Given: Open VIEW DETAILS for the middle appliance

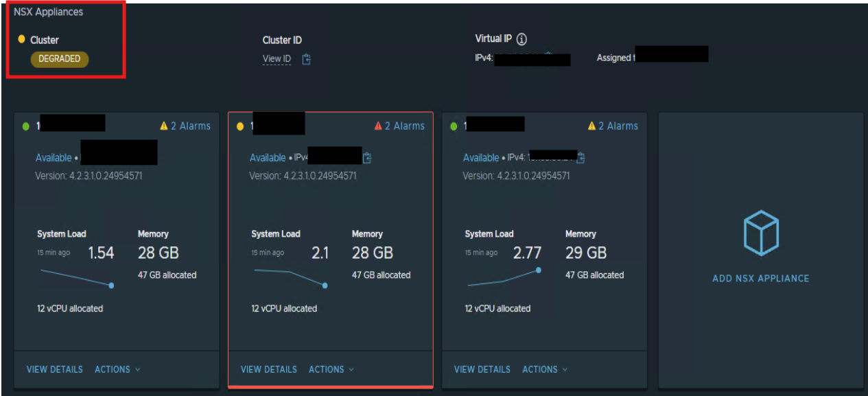Looking at the screenshot, I should click(269, 369).
